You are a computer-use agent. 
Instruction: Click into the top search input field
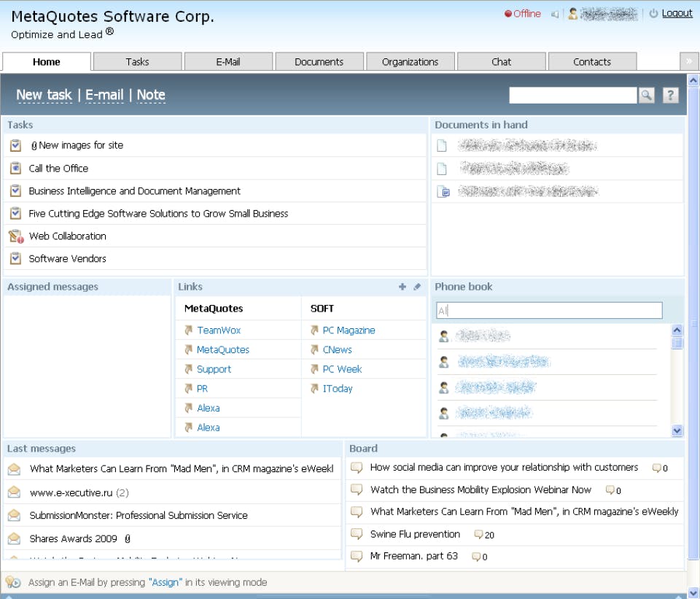pyautogui.click(x=573, y=95)
